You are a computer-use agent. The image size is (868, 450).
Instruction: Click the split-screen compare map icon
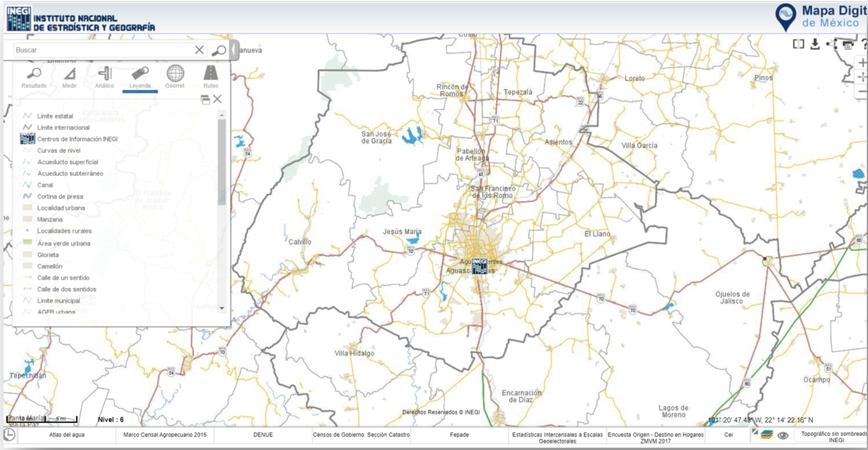tap(798, 44)
